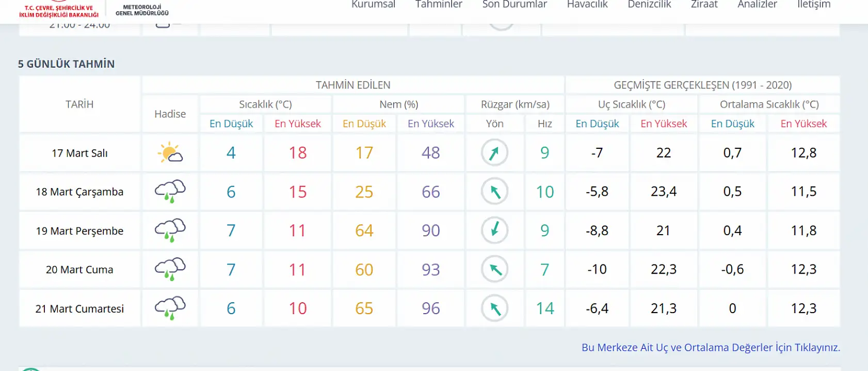Image resolution: width=868 pixels, height=371 pixels.
Task: Click the high temperature 10 for 21 Mart
Action: (298, 308)
